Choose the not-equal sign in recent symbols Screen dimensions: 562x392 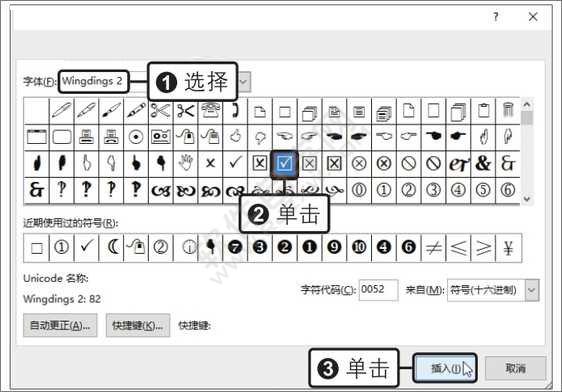[x=433, y=247]
